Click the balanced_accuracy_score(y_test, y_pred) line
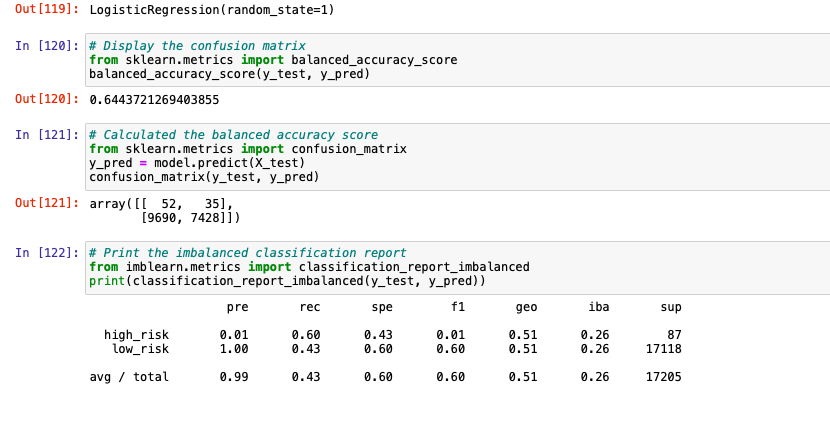 click(x=229, y=74)
